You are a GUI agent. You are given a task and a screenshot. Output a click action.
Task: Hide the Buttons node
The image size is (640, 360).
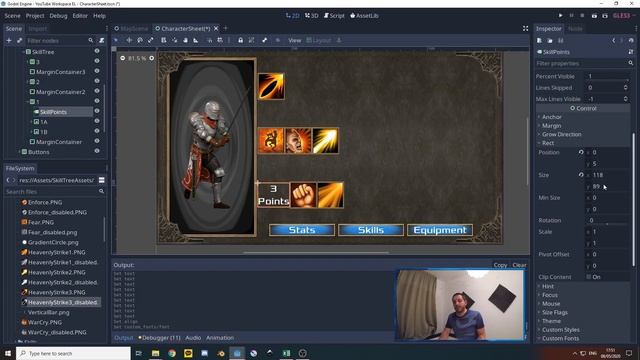(97, 151)
